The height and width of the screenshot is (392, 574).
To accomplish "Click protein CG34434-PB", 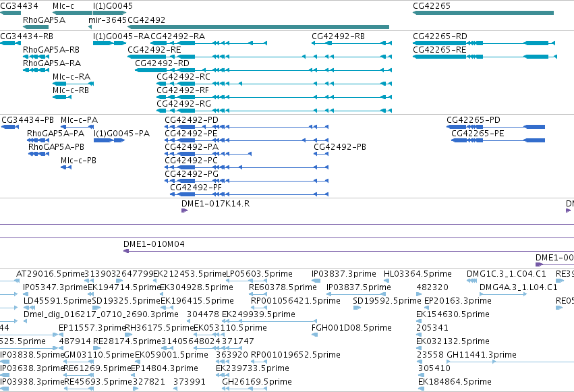I will 10,127.
